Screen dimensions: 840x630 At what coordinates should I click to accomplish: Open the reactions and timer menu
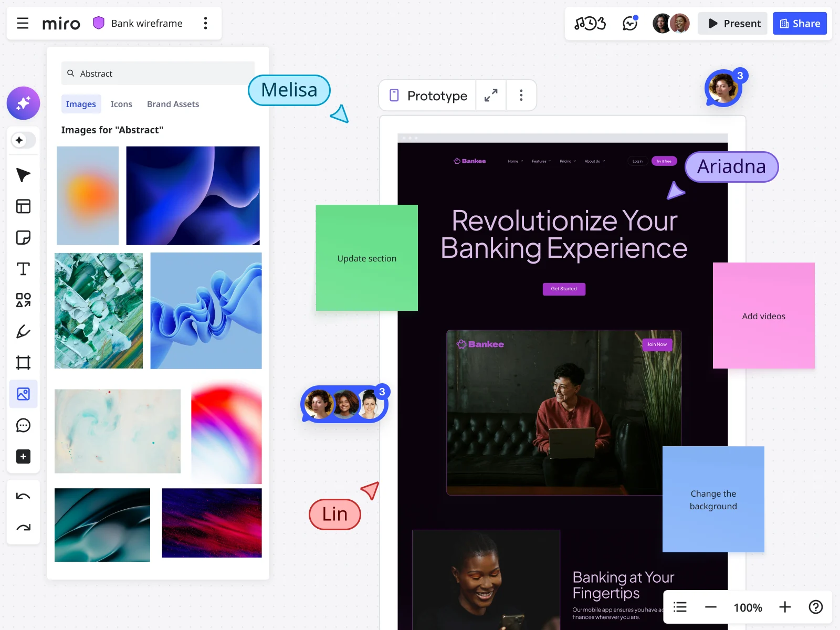pyautogui.click(x=590, y=23)
